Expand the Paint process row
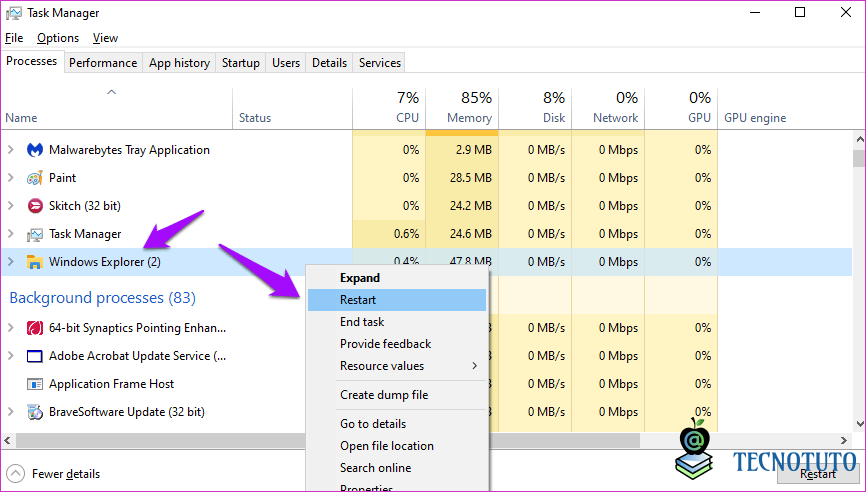The height and width of the screenshot is (492, 866). pos(10,178)
